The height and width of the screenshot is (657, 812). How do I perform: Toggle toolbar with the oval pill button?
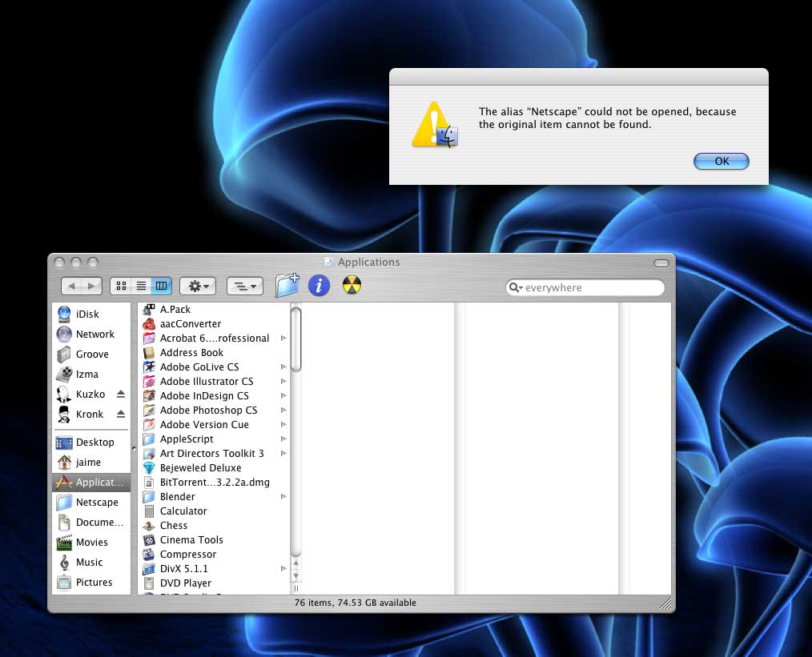[661, 262]
